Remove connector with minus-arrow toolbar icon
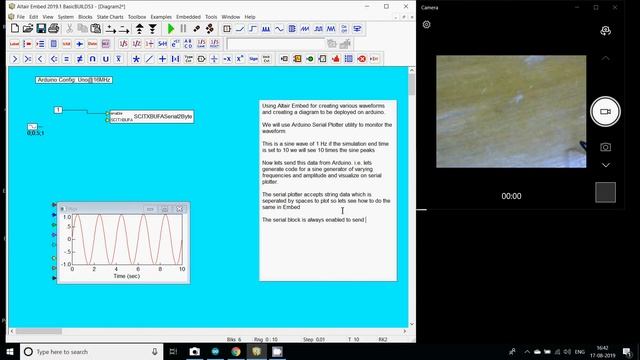Viewport: 640px width, 360px height. tap(124, 29)
